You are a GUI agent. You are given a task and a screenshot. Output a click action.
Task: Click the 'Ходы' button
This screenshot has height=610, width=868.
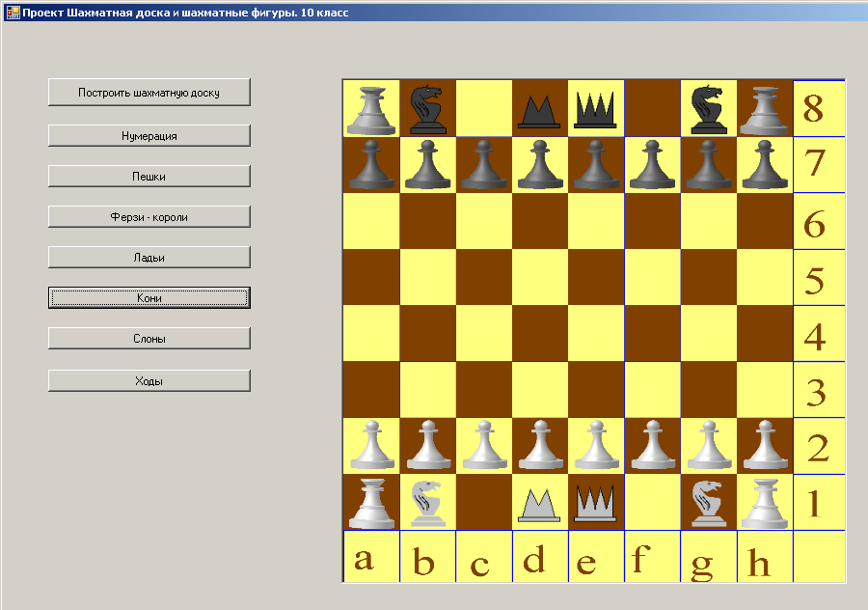click(x=149, y=381)
